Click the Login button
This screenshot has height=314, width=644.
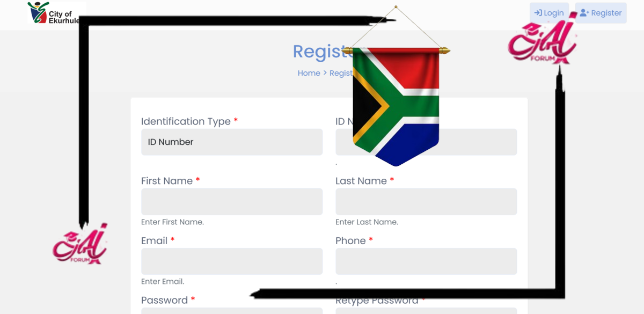[549, 13]
